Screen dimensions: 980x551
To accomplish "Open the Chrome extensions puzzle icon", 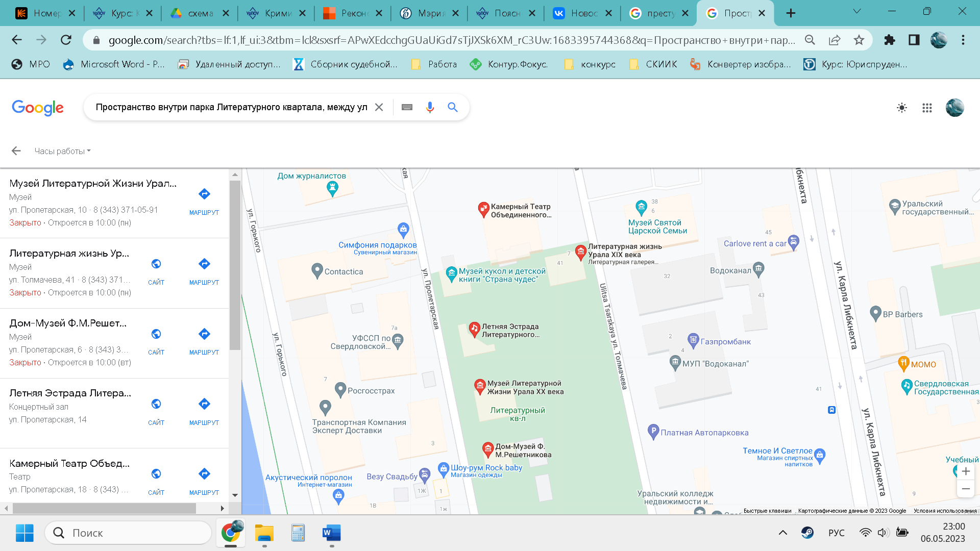I will (890, 40).
